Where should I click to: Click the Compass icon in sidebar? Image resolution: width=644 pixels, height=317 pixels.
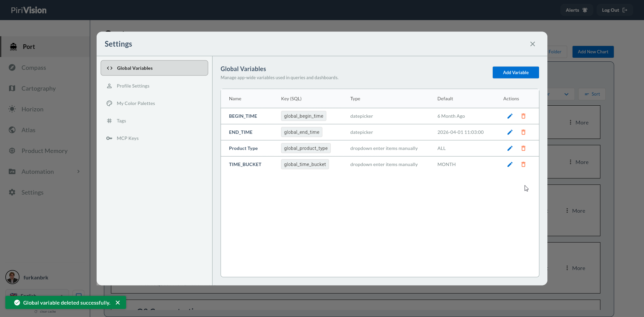click(12, 67)
